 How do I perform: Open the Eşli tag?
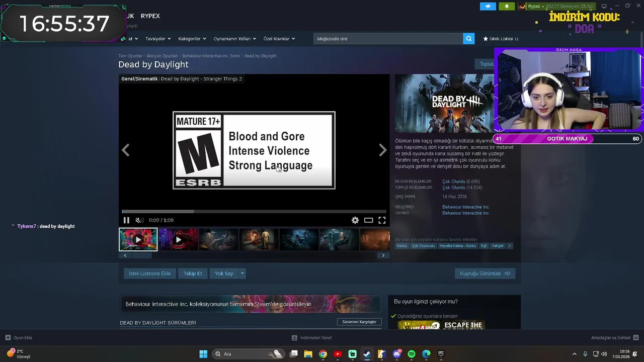coord(484,246)
